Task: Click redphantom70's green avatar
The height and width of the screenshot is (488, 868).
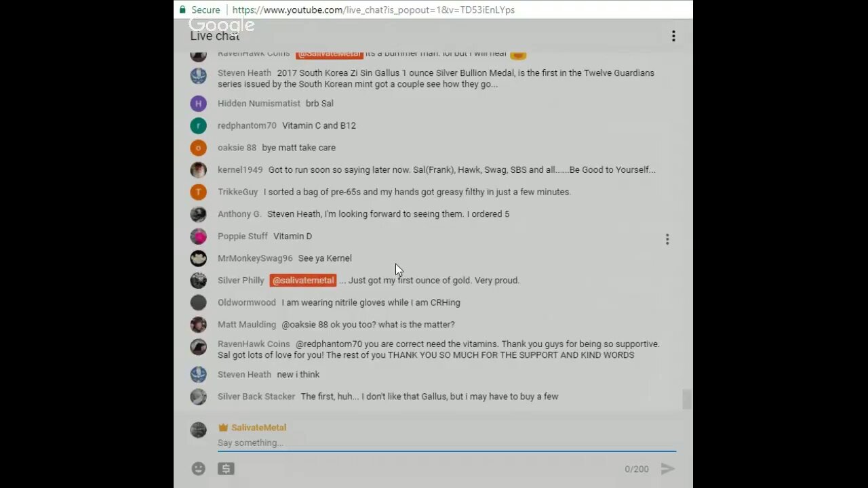Action: click(198, 125)
